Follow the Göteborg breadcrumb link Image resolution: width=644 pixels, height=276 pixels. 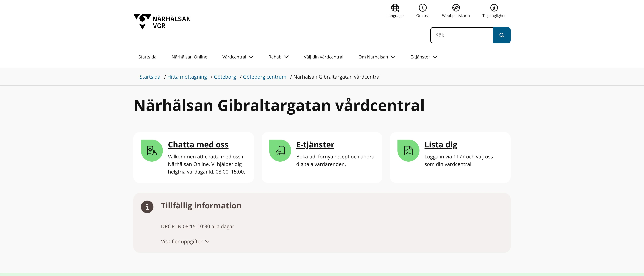(x=225, y=77)
